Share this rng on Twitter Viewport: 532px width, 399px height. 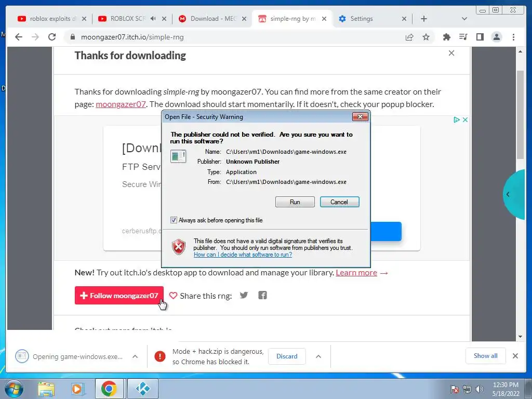(244, 295)
